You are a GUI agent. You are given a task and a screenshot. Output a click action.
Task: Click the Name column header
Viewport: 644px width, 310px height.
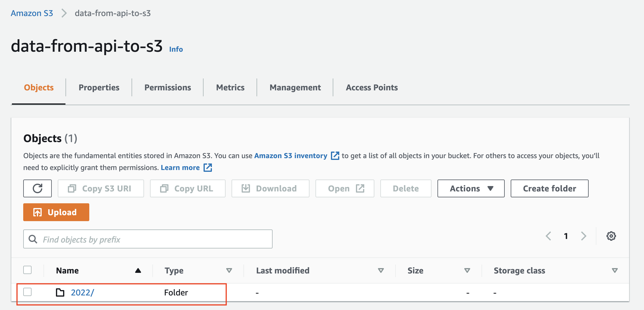tap(67, 270)
